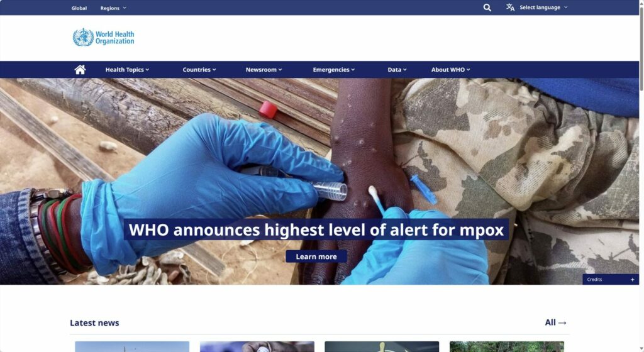Expand Credits with the plus icon

coord(632,279)
